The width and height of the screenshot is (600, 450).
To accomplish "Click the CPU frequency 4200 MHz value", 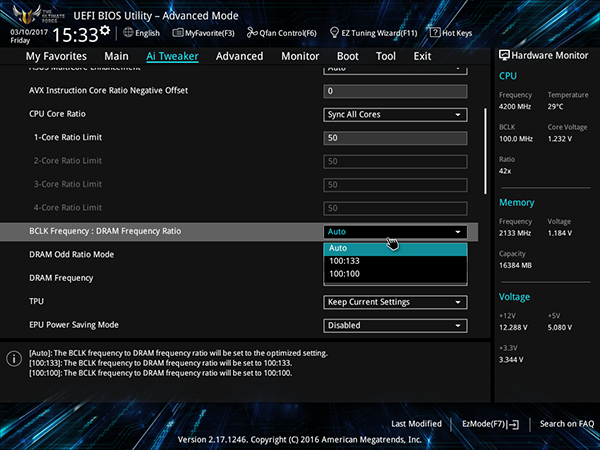I will (x=515, y=107).
